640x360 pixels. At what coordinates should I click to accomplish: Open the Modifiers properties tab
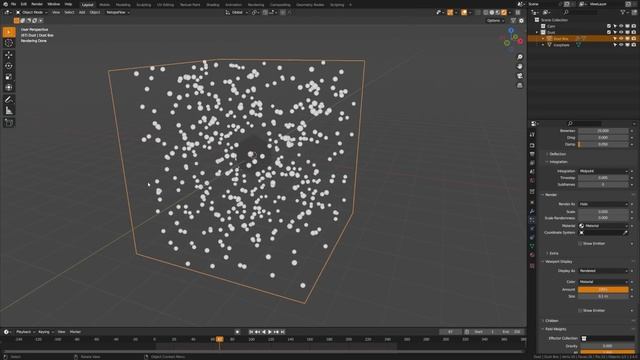coord(532,211)
